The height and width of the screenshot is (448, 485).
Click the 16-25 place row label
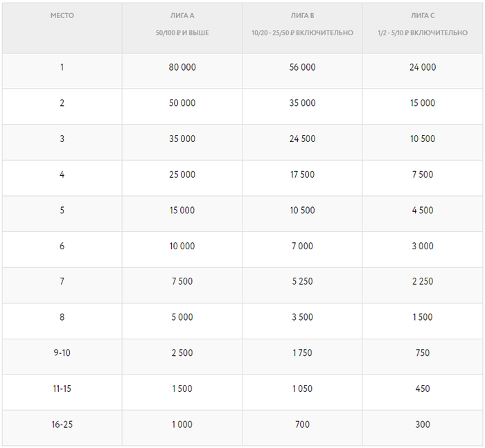62,424
